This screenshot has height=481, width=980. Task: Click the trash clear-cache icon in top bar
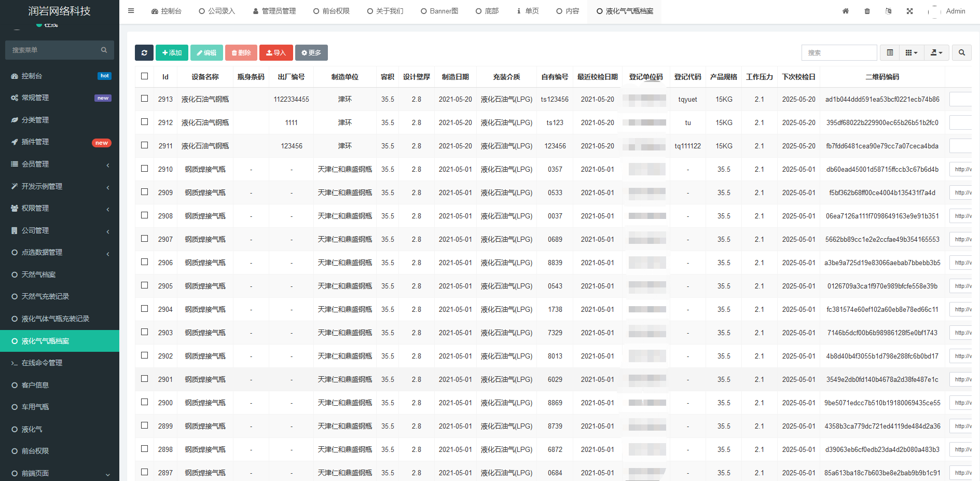[867, 11]
